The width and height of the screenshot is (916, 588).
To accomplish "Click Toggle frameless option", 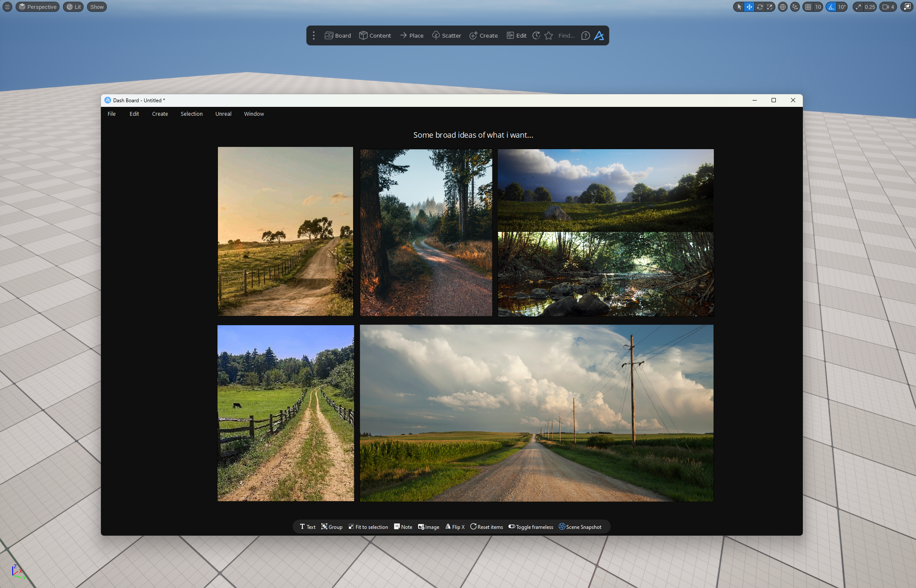I will pyautogui.click(x=531, y=527).
